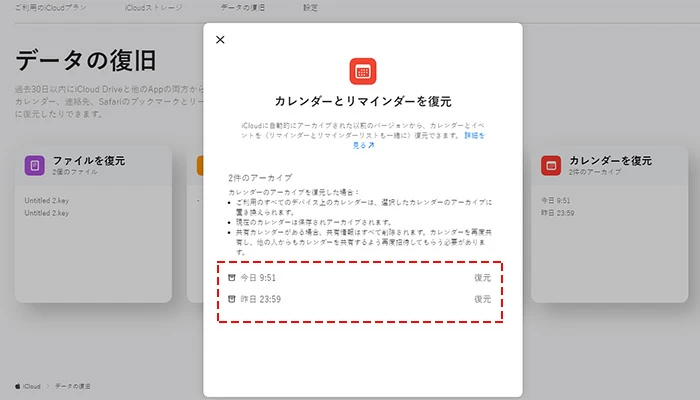The height and width of the screenshot is (400, 700).
Task: Select 昨日 23:59 in カレンダーを復元 card
Action: pyautogui.click(x=558, y=213)
